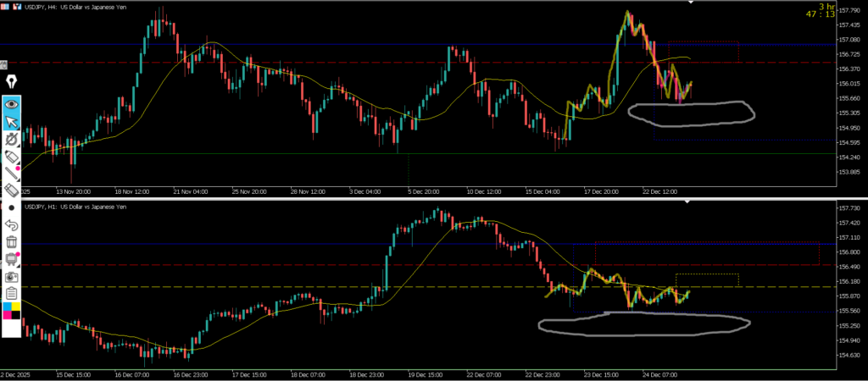Click the small icon above the pen nib
Viewport: 868px width, 381px height.
point(4,64)
